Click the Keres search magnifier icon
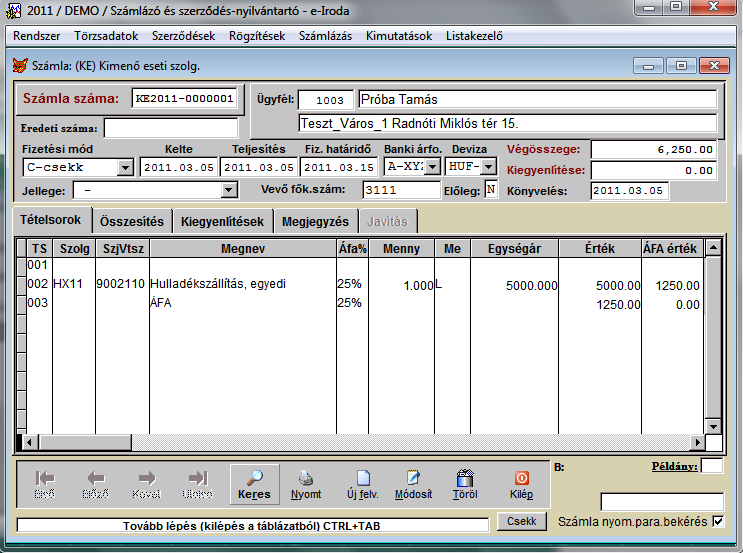This screenshot has height=553, width=743. click(254, 478)
